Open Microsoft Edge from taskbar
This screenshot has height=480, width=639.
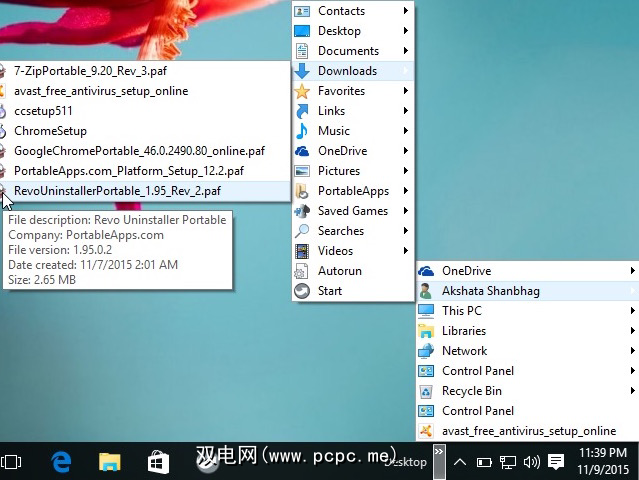pos(62,462)
